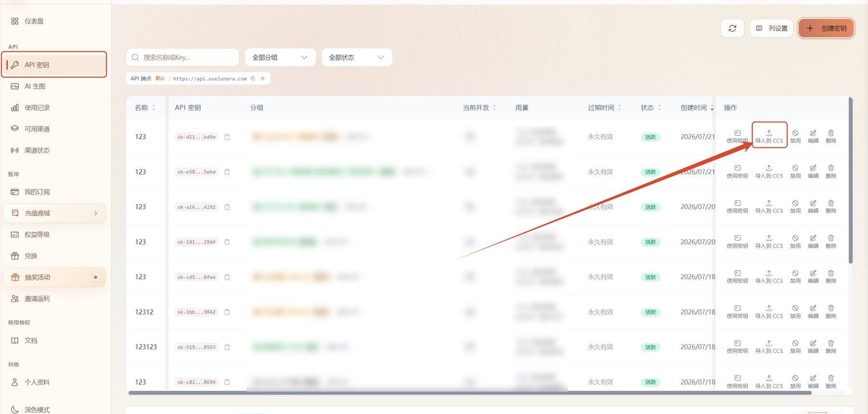Click 使用密钥 for key sk-a16...4292
868x414 pixels.
tap(737, 207)
